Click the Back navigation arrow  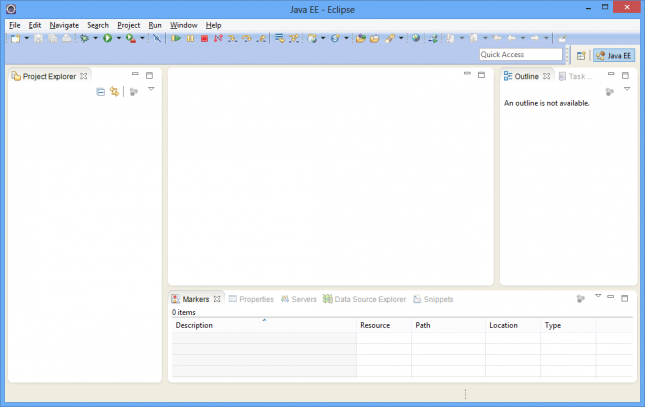pos(512,38)
